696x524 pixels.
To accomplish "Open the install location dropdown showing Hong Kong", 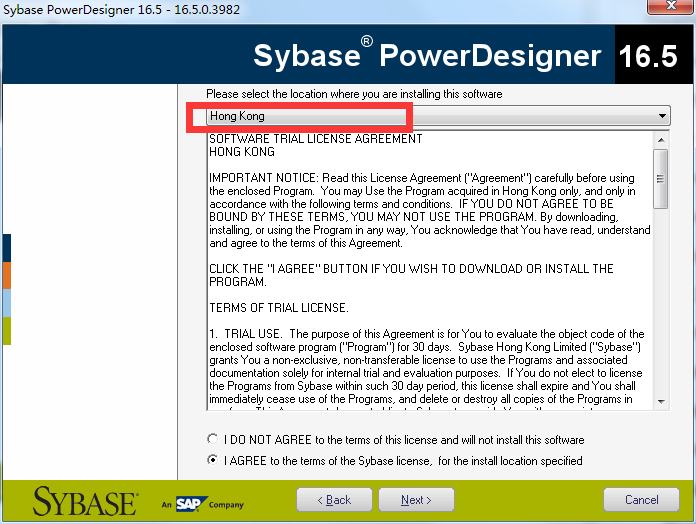I will tap(438, 116).
